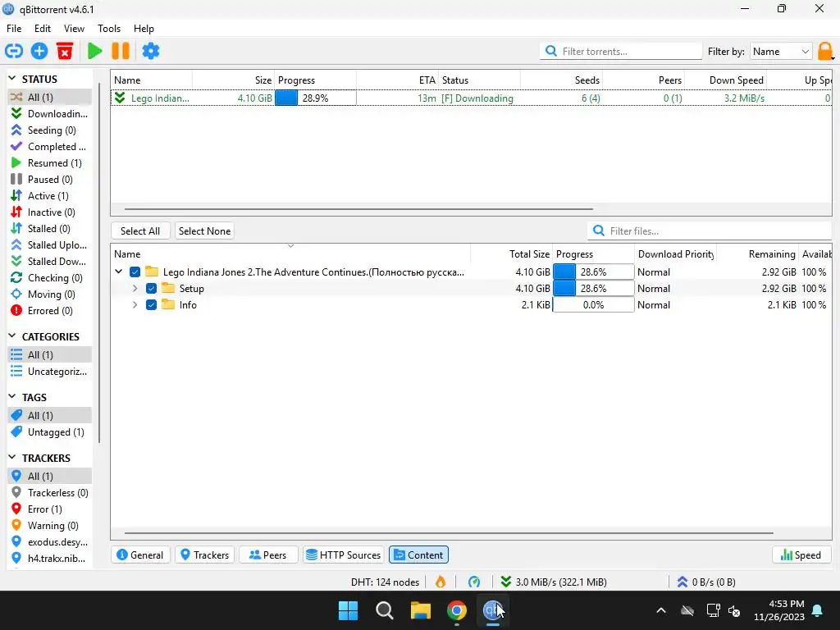The image size is (840, 630).
Task: Collapse the STATUS section
Action: (12, 79)
